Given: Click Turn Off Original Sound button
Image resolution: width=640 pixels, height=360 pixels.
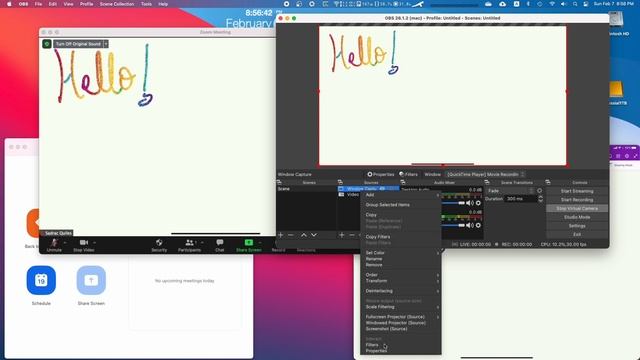Looking at the screenshot, I should coord(78,44).
